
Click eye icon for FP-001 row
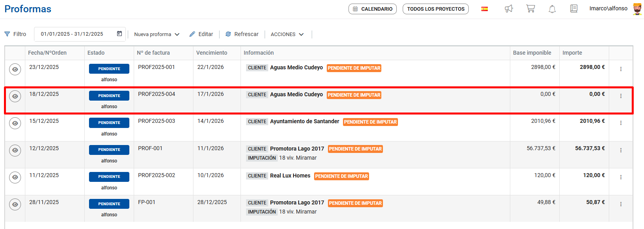[15, 204]
